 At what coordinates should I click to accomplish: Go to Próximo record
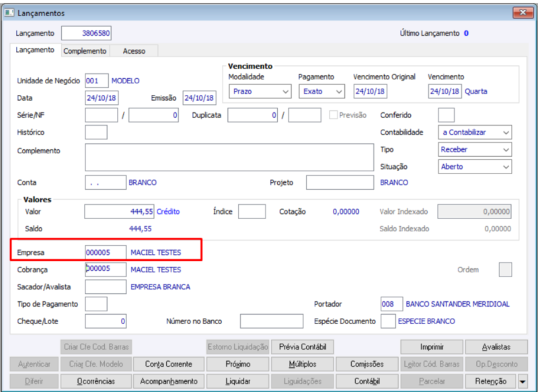238,364
